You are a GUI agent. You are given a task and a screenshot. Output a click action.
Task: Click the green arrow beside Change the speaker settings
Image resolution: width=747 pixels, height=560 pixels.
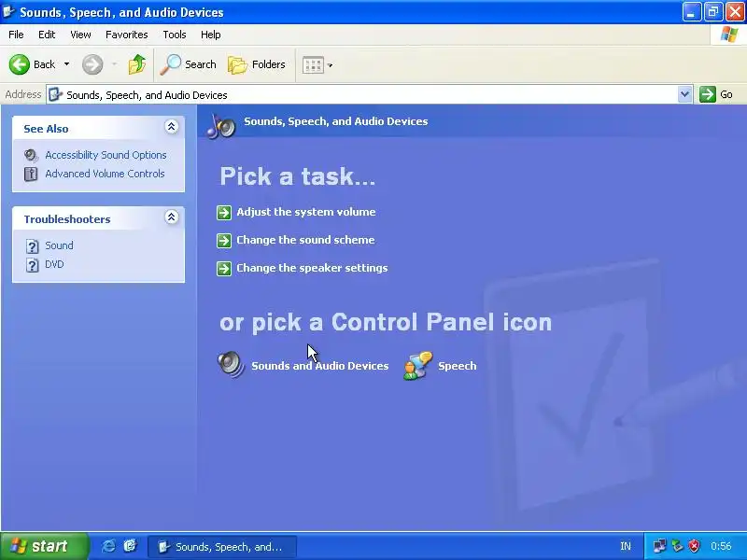click(x=224, y=269)
